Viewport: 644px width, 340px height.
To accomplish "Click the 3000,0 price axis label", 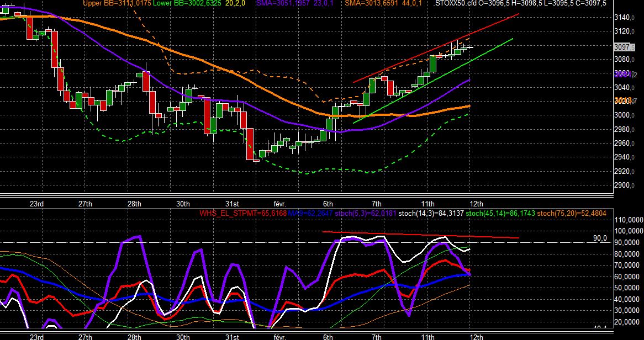I will point(624,115).
